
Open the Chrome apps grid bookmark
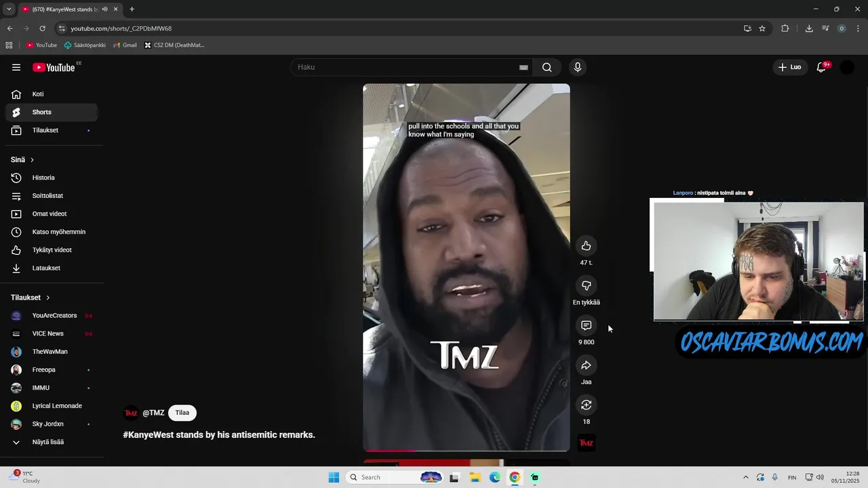(9, 45)
